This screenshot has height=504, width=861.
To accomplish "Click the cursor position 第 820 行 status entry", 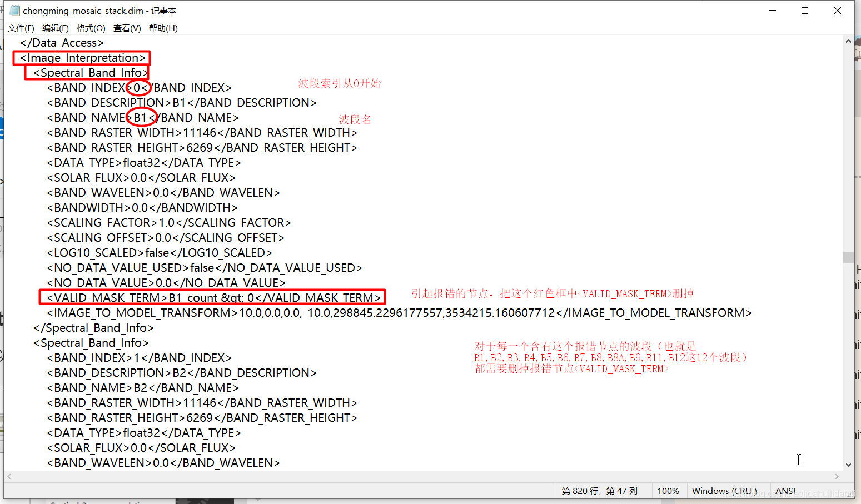I will click(599, 491).
